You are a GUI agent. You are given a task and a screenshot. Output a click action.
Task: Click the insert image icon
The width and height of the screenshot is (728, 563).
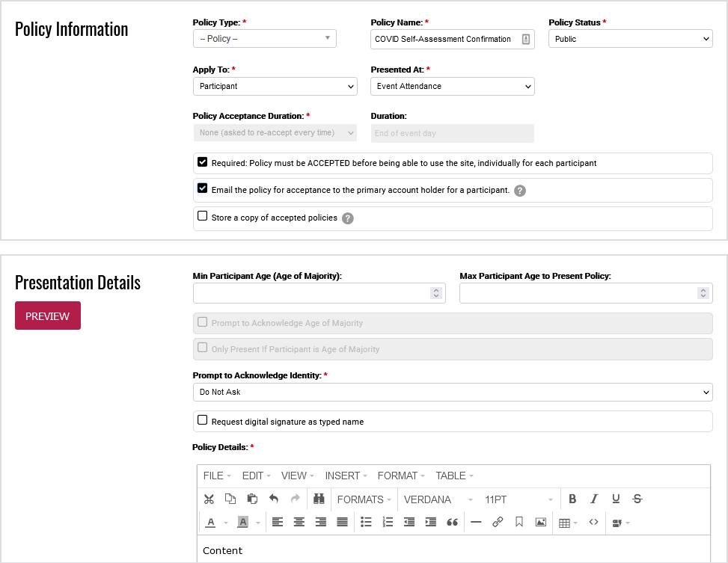540,523
